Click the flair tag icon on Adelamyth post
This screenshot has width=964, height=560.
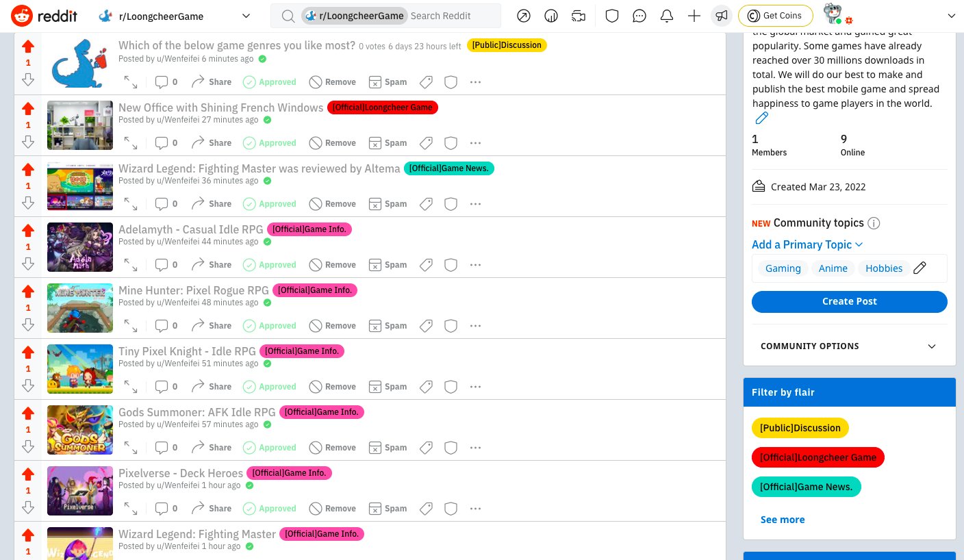point(426,265)
